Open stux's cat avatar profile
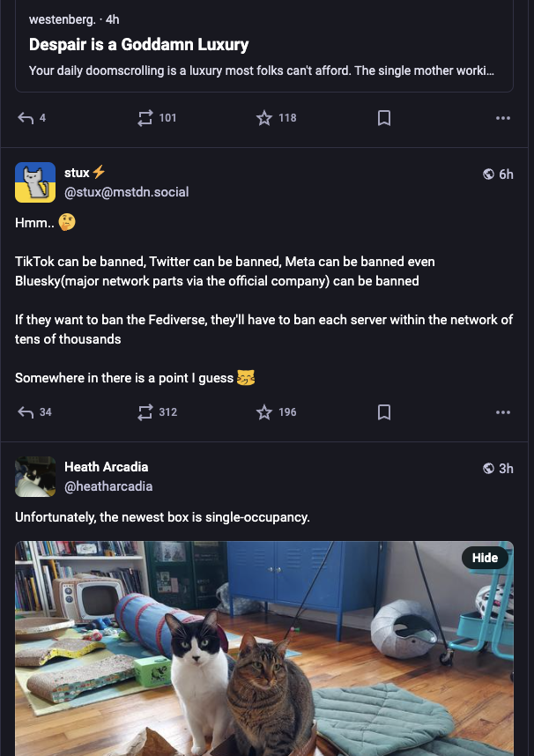 pos(35,182)
